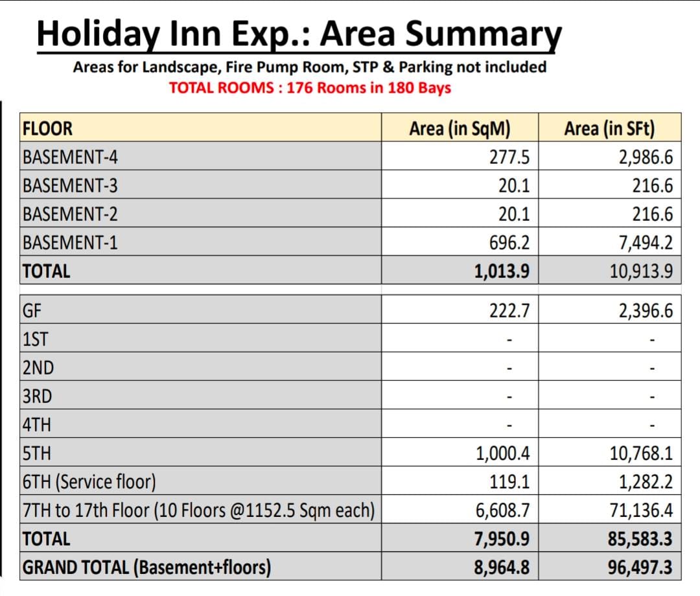The height and width of the screenshot is (596, 700).
Task: Select the 'Area (in SFt)' column header
Action: click(609, 128)
